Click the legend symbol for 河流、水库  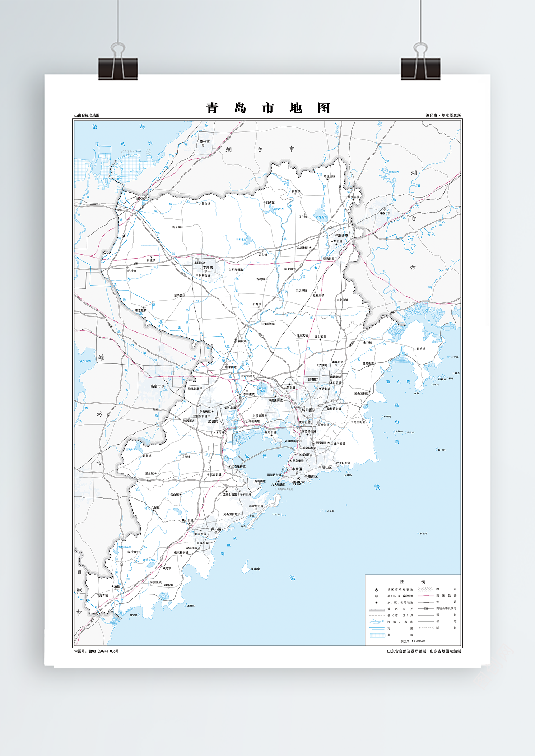pyautogui.click(x=377, y=622)
